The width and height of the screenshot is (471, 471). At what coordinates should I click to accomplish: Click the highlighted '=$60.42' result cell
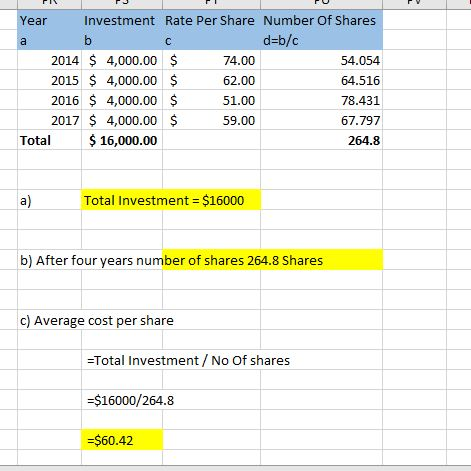tap(122, 440)
